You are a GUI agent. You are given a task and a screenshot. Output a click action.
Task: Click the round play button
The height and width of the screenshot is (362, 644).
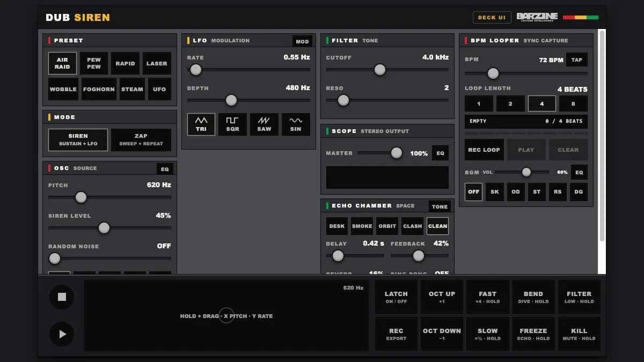[x=62, y=334]
